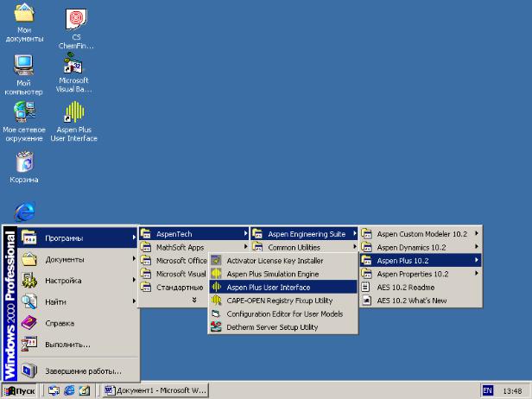Choose the Справка text entry
Image resolution: width=532 pixels, height=399 pixels.
(60, 323)
